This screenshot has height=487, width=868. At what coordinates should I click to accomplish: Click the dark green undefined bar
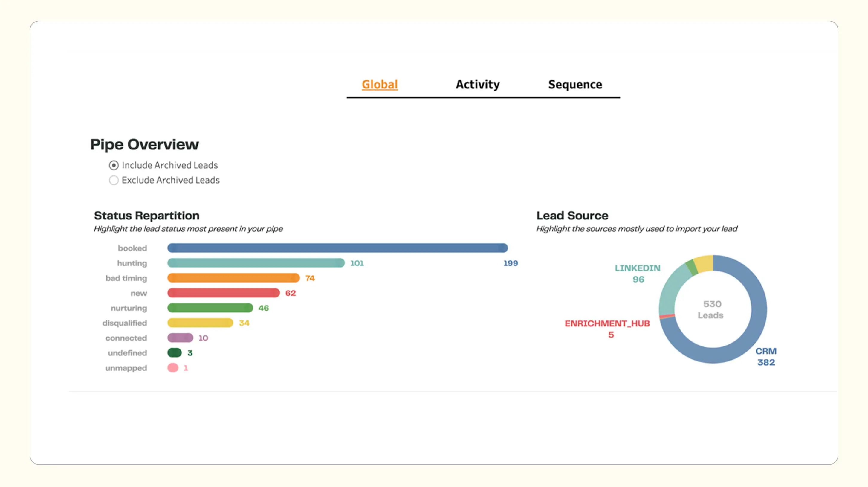(x=175, y=353)
